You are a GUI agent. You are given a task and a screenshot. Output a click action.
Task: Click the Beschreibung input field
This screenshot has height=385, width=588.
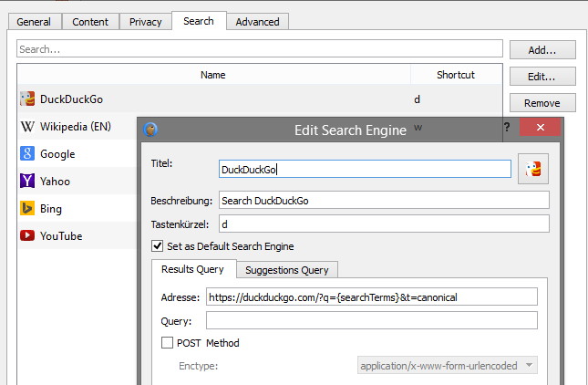(x=384, y=201)
